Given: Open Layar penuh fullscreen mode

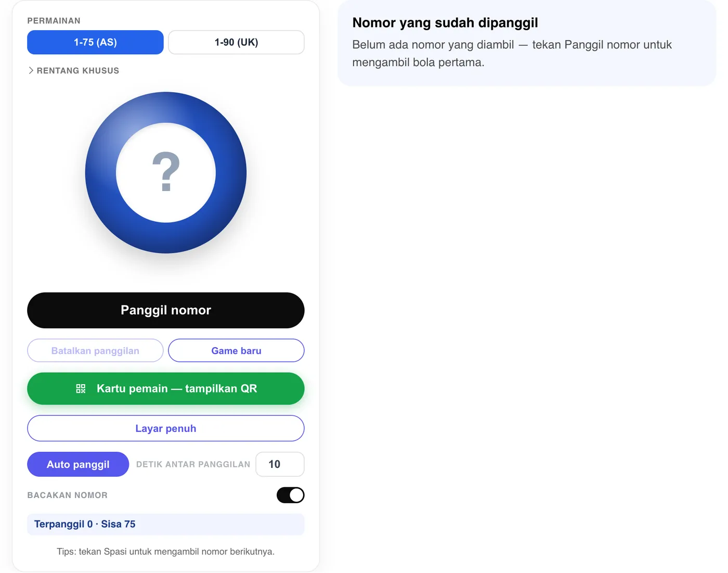Looking at the screenshot, I should click(166, 428).
